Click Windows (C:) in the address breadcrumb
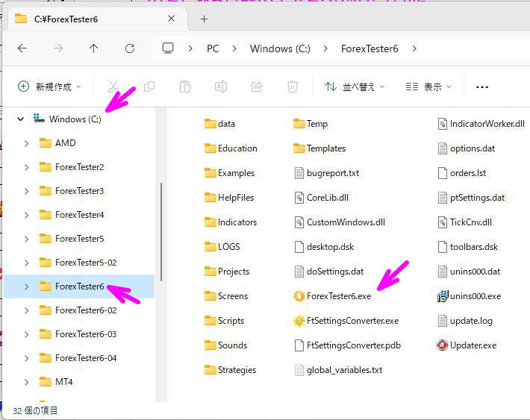Image resolution: width=530 pixels, height=420 pixels. point(279,48)
